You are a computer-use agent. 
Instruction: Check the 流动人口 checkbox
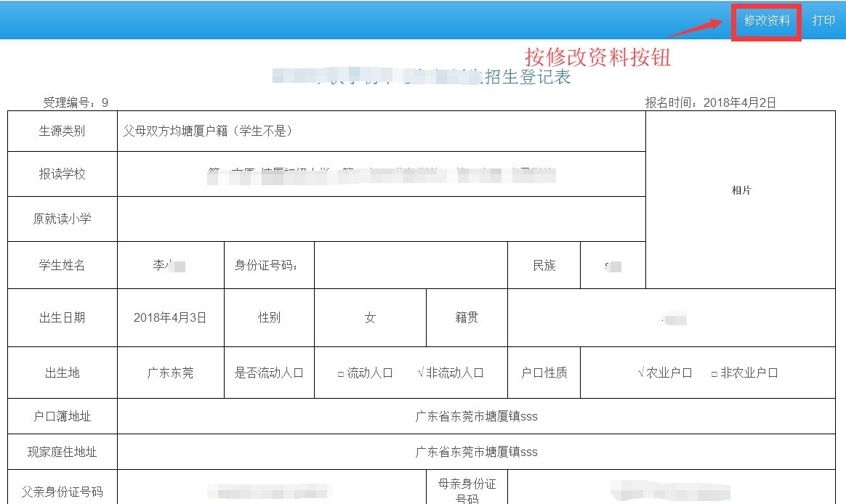point(340,373)
